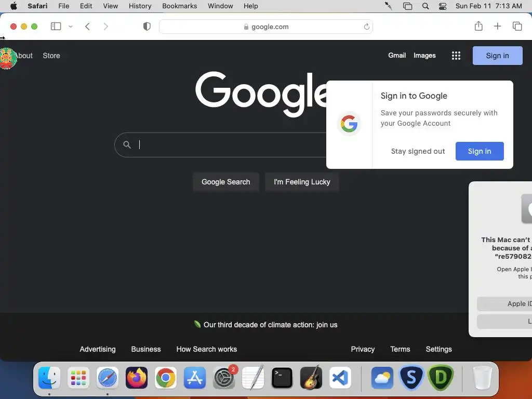Viewport: 532px width, 399px height.
Task: Open the Terms footer link
Action: pyautogui.click(x=400, y=349)
